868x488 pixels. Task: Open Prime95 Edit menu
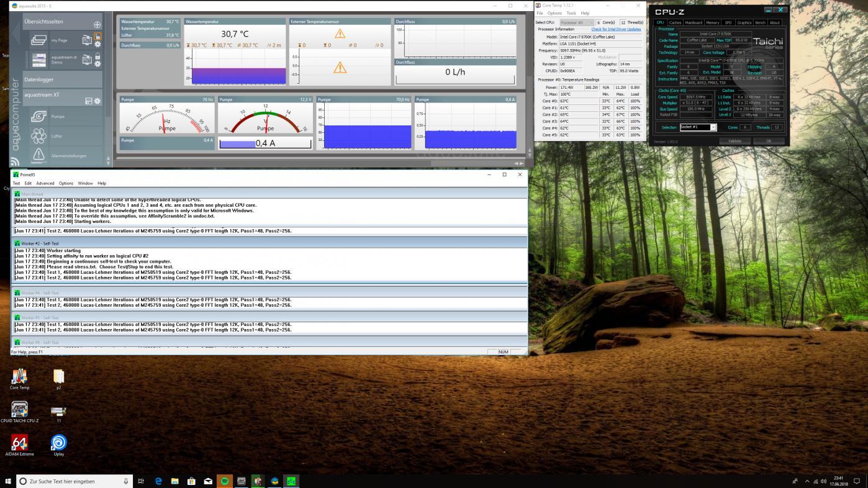pos(28,183)
